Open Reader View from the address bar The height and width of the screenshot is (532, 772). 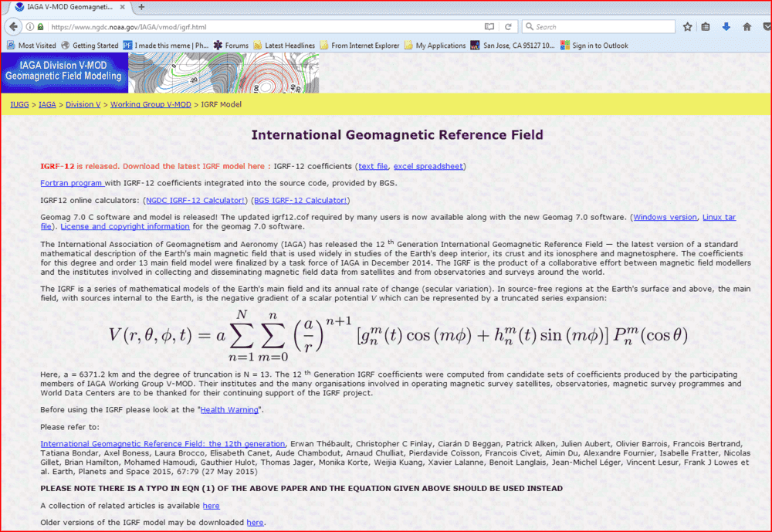coord(489,26)
